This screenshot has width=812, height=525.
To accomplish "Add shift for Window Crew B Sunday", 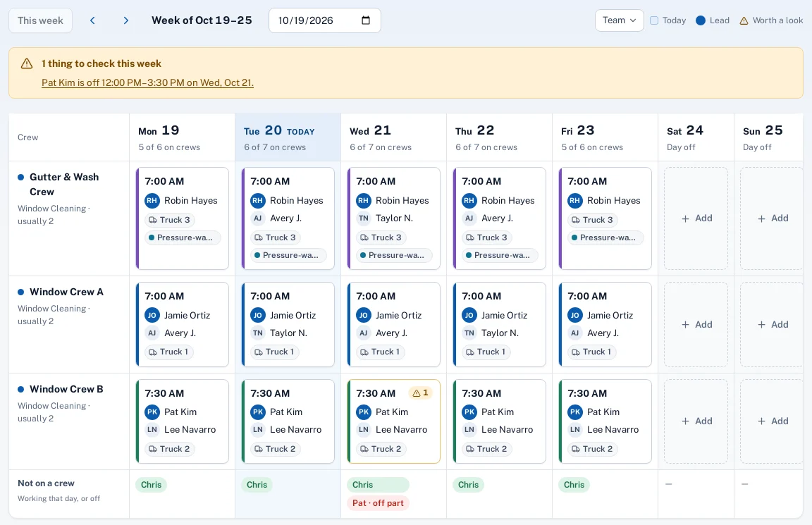I will (x=772, y=421).
